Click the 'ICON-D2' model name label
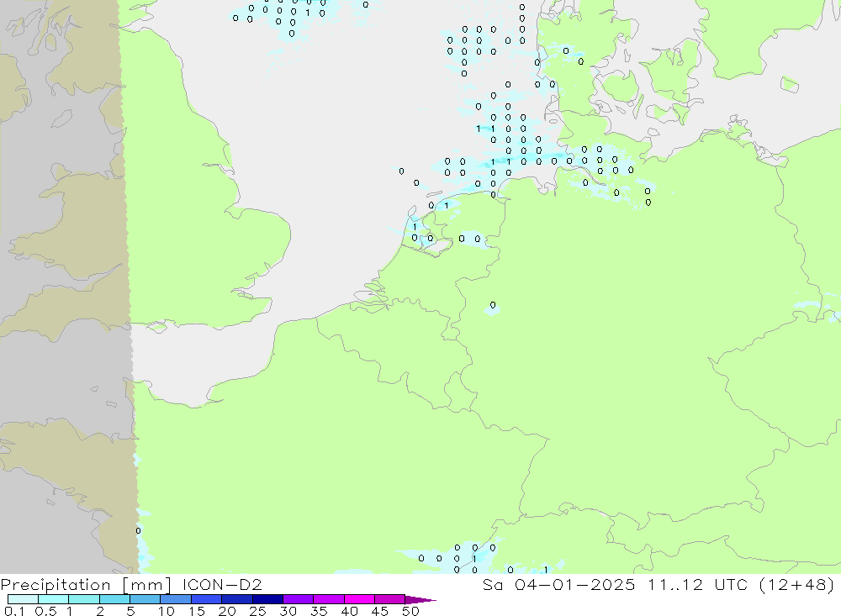 click(222, 584)
